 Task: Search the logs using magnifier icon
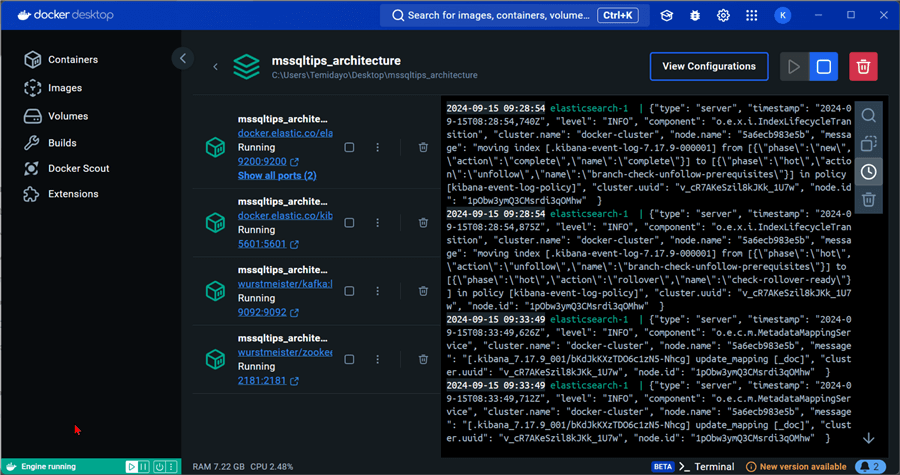pos(868,116)
